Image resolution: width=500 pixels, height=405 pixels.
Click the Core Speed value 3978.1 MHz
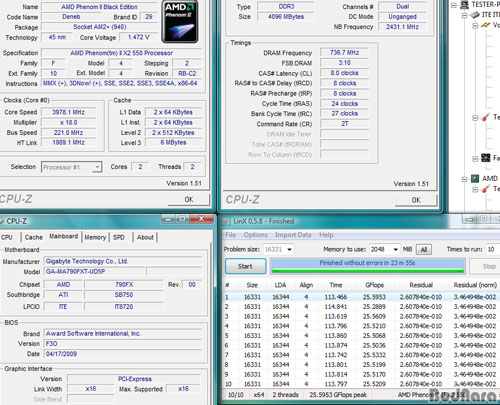pos(69,112)
